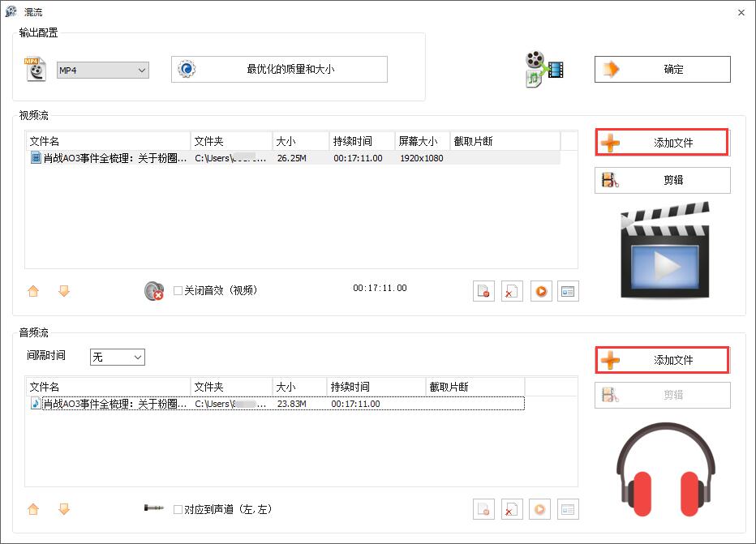
Task: Click 添加文件 to add a video file
Action: [659, 142]
